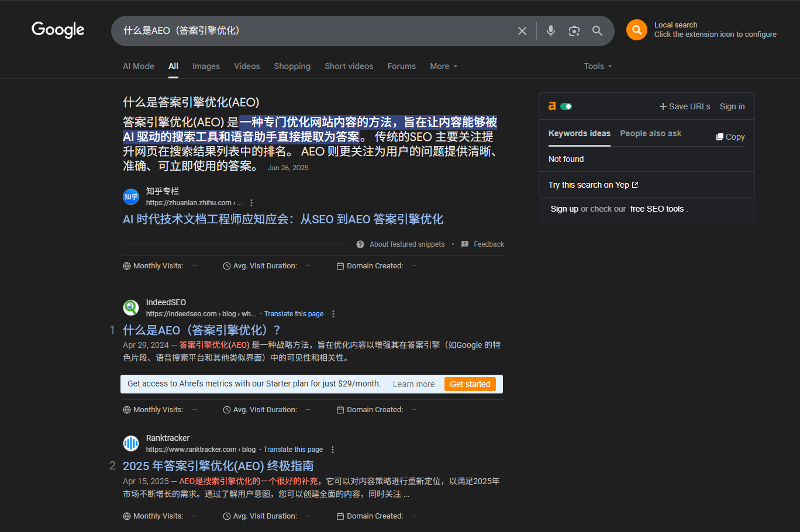The height and width of the screenshot is (532, 800).
Task: Open three-dot menu beside zhuanlan.zhihu.com URL
Action: 251,203
